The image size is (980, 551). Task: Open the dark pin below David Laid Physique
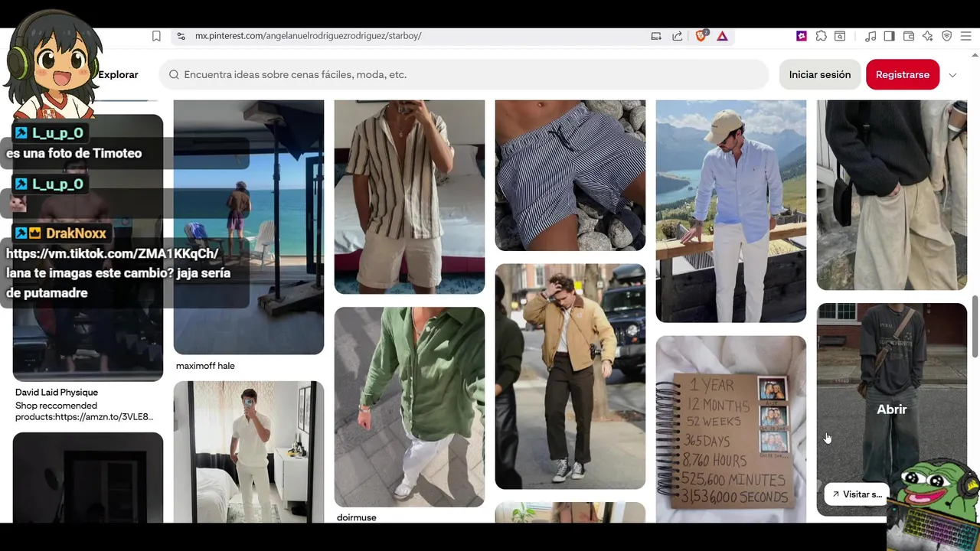tap(88, 478)
